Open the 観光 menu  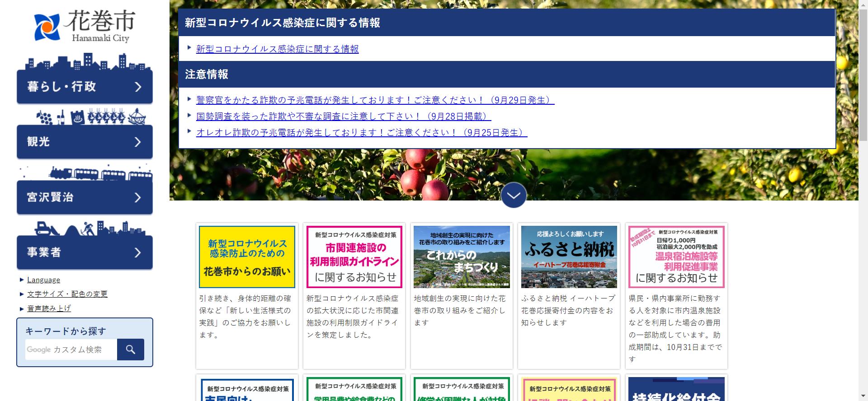(85, 142)
